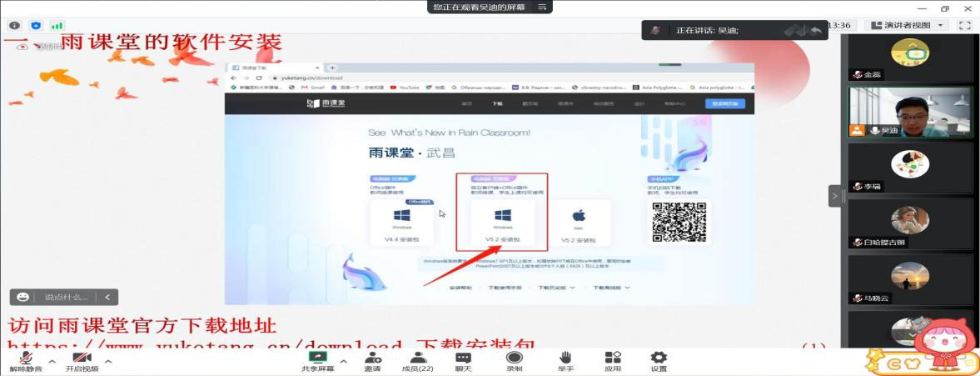This screenshot has height=376, width=980.
Task: Click the Mac V5.2 download card
Action: [x=578, y=222]
